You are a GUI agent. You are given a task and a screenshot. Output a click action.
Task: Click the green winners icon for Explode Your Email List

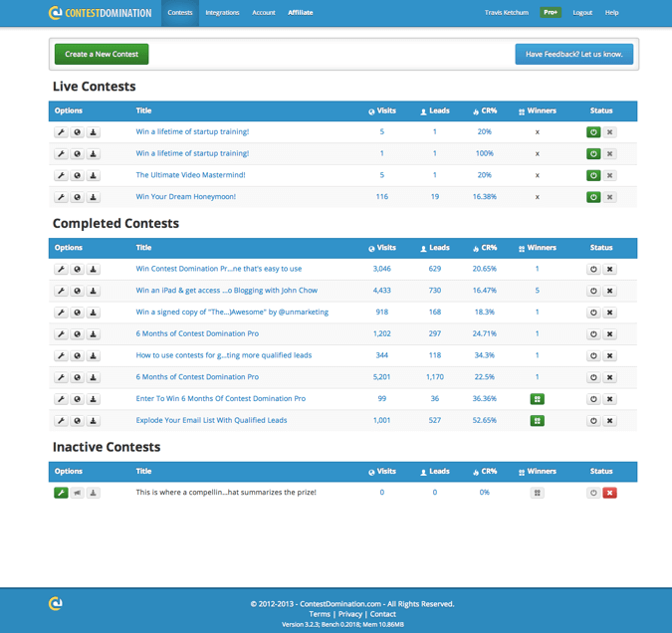click(537, 420)
